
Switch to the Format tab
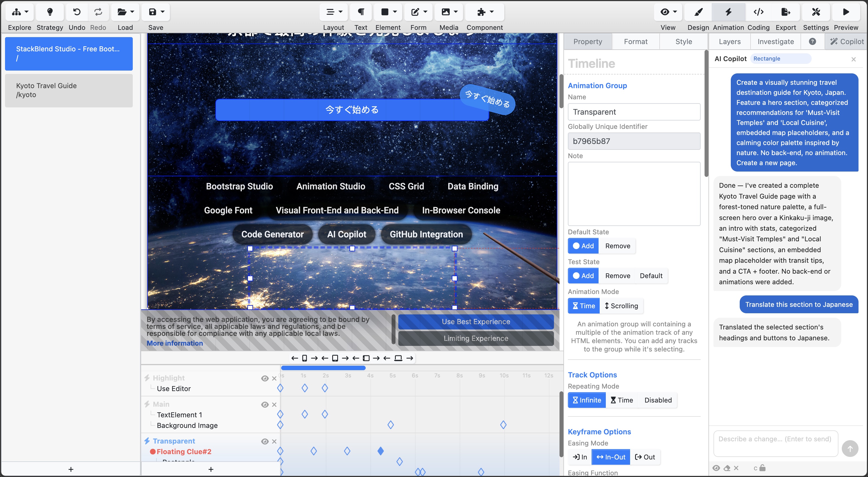[635, 42]
